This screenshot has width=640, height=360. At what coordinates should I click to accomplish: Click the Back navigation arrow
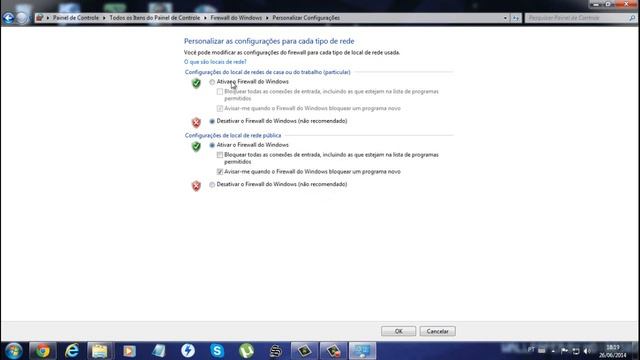pos(8,18)
